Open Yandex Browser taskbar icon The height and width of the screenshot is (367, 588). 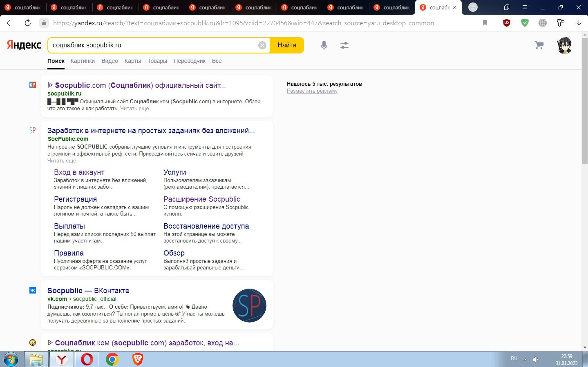click(62, 359)
